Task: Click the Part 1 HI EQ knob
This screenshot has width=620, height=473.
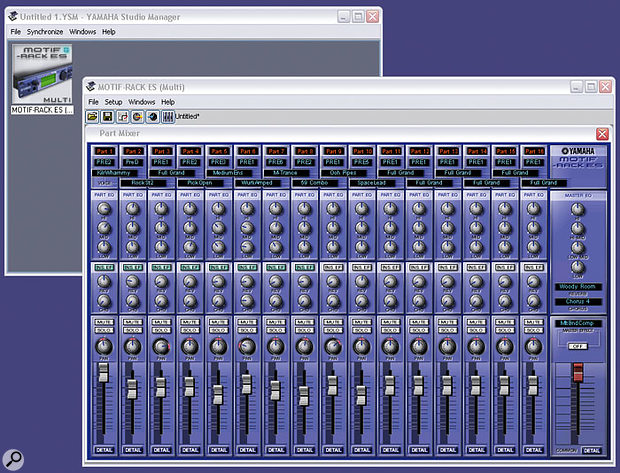Action: click(x=104, y=208)
